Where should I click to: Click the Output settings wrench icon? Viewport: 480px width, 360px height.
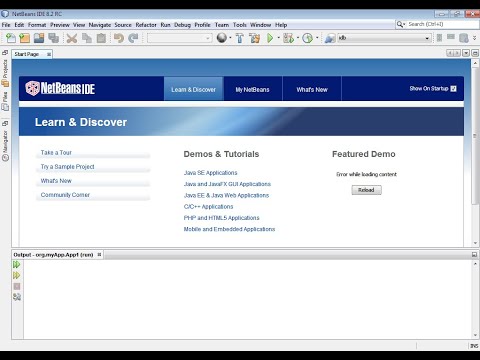(x=17, y=297)
